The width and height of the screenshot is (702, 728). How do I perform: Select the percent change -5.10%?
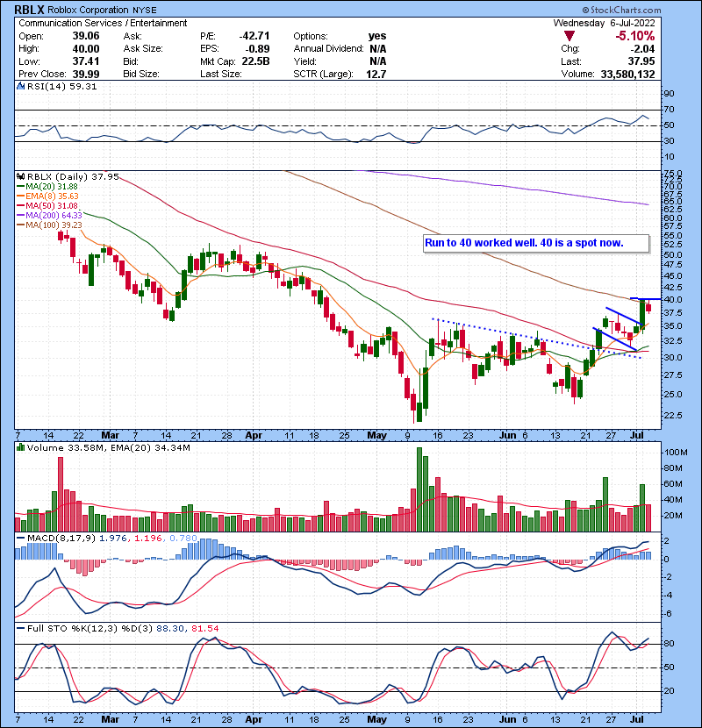pos(635,36)
